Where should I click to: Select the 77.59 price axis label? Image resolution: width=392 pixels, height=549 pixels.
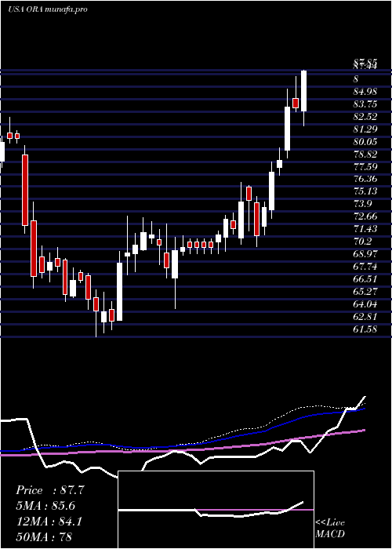[x=365, y=166]
